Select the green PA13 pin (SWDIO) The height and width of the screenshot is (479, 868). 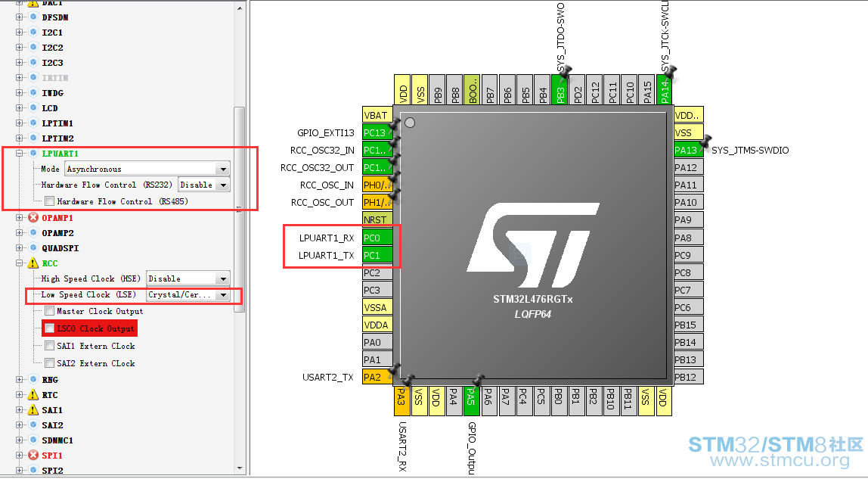coord(689,150)
